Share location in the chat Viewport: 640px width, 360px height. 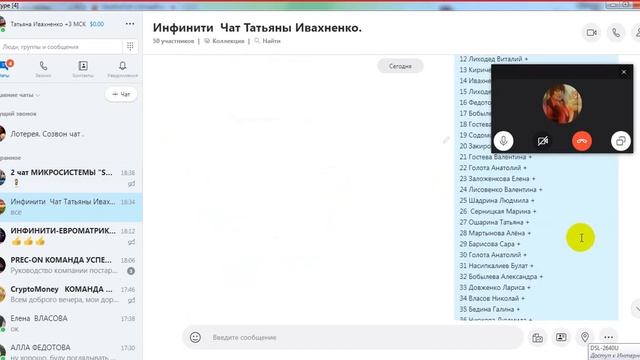585,337
